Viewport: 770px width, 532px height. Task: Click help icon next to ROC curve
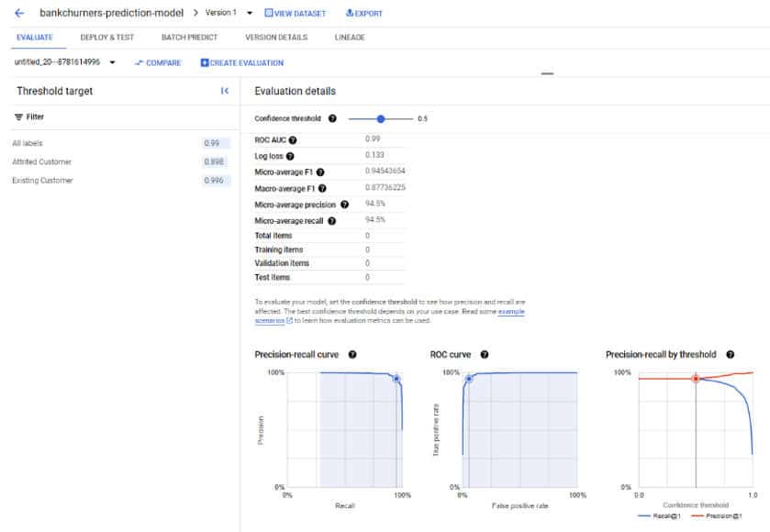[x=485, y=354]
